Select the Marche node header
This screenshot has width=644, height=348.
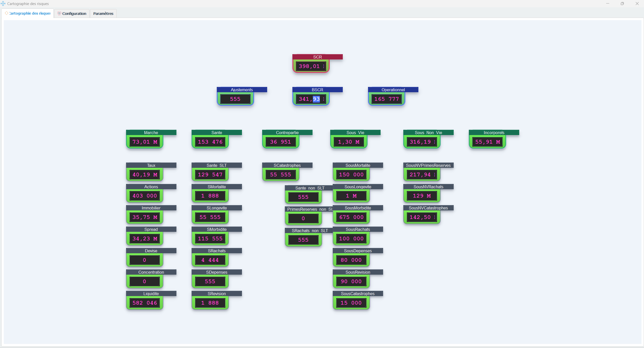151,133
